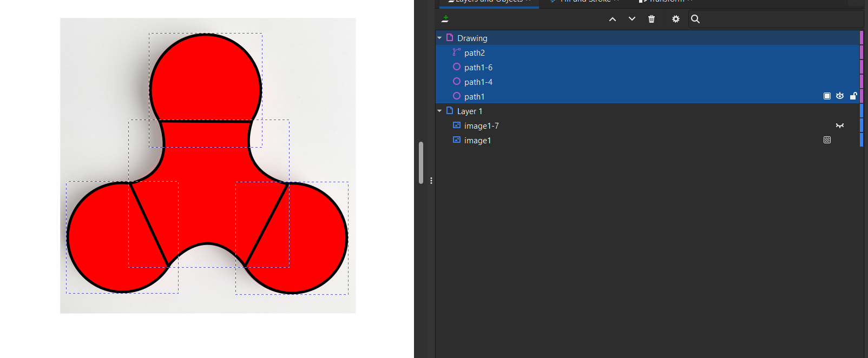Collapse the Drawing layer tree
The height and width of the screenshot is (358, 868).
439,38
